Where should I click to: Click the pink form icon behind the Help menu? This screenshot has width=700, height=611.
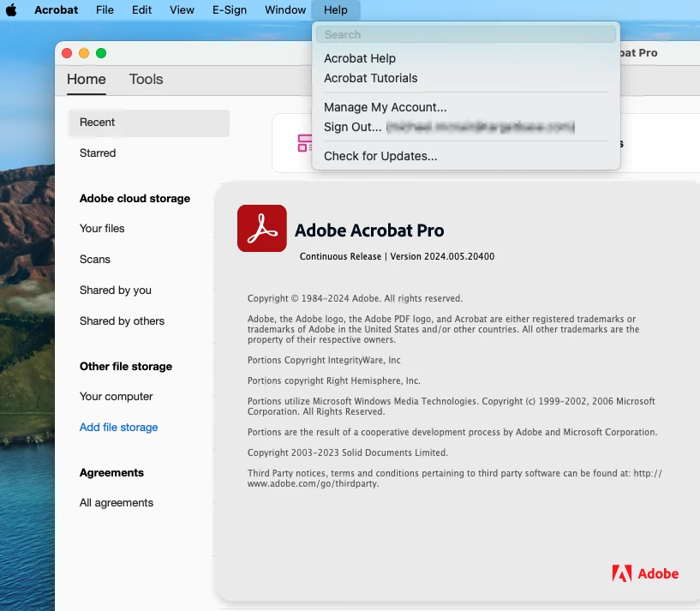point(304,143)
